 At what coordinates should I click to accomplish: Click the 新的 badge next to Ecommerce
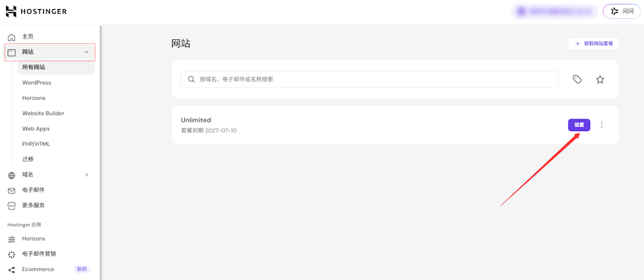[x=82, y=269]
